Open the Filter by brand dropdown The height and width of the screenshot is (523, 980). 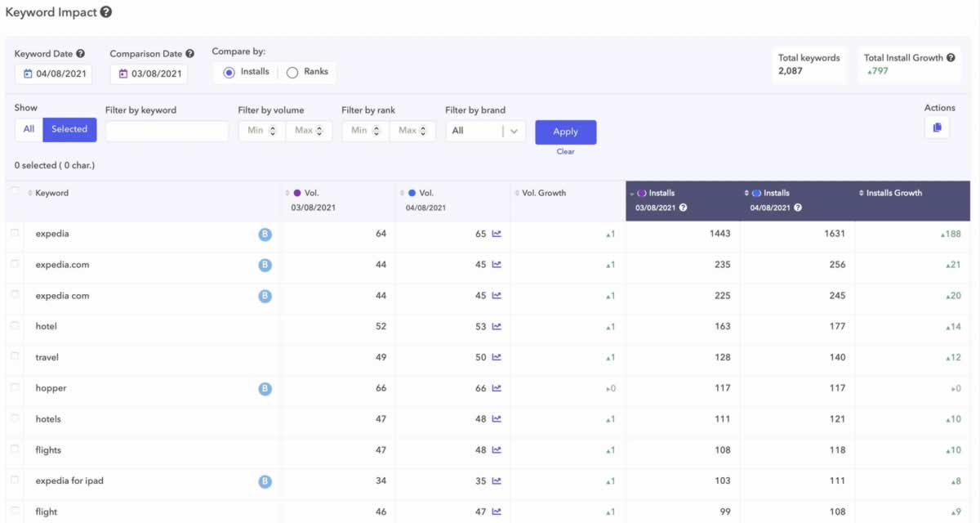click(x=485, y=131)
